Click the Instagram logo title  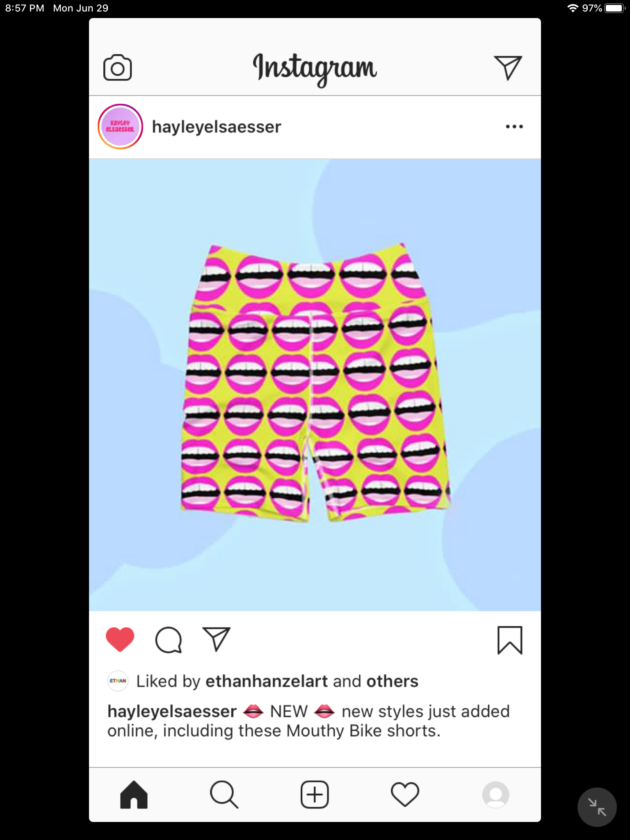(x=315, y=68)
